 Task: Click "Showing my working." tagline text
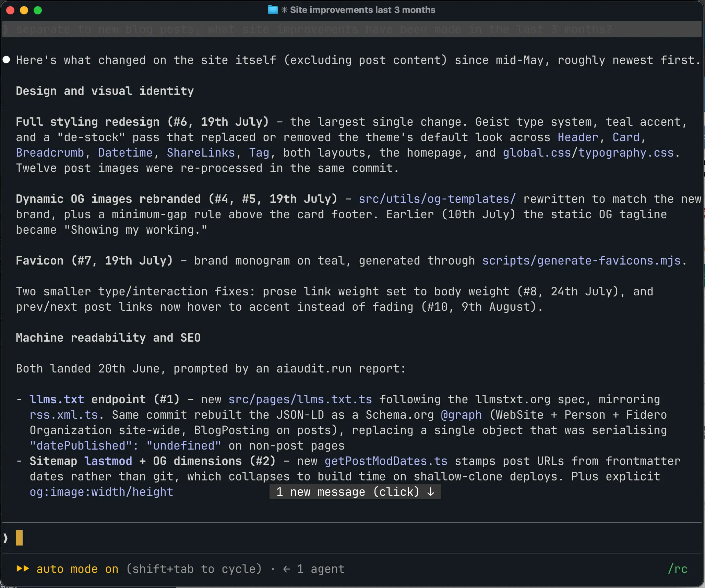(135, 230)
